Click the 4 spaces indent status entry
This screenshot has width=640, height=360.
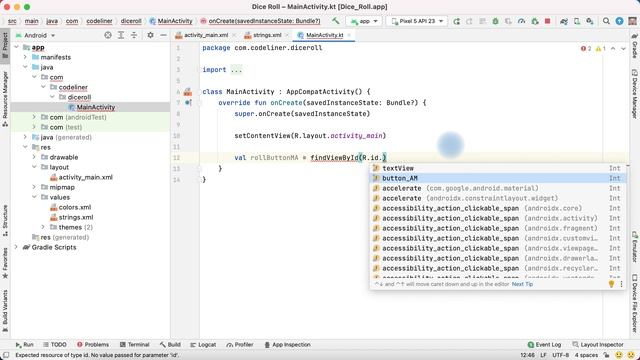coord(587,355)
